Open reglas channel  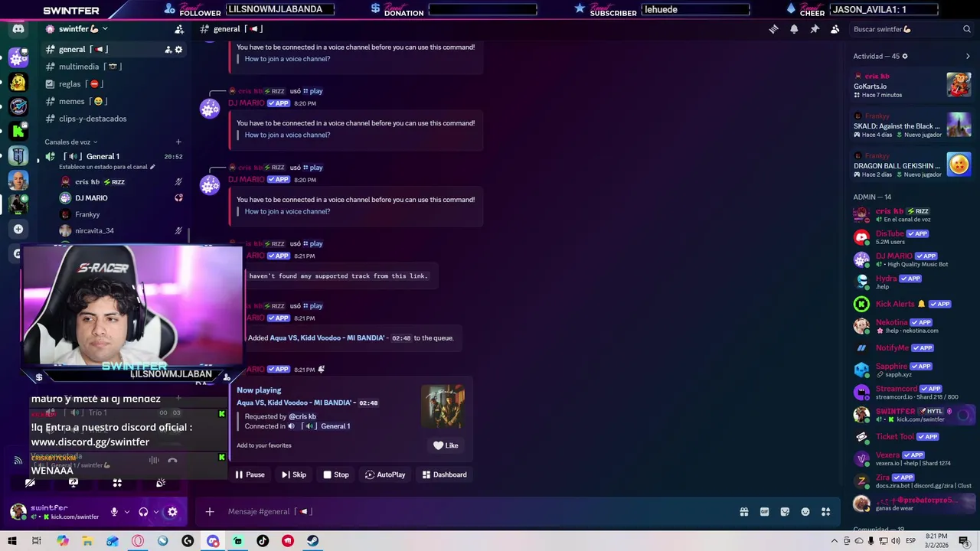(x=114, y=84)
